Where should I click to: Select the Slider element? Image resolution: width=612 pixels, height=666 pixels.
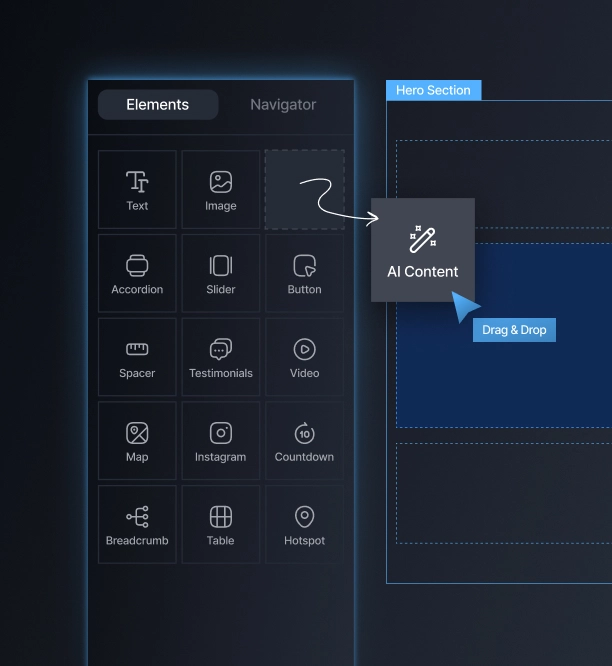tap(220, 273)
